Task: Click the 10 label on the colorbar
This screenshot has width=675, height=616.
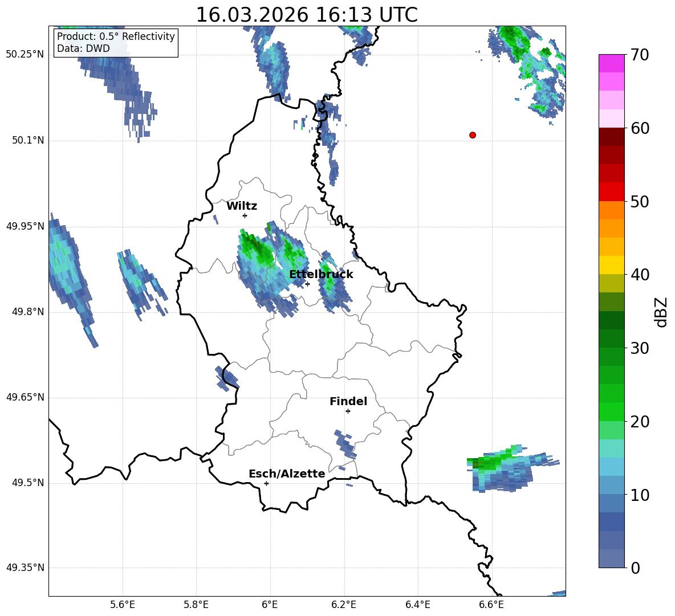Action: (639, 495)
